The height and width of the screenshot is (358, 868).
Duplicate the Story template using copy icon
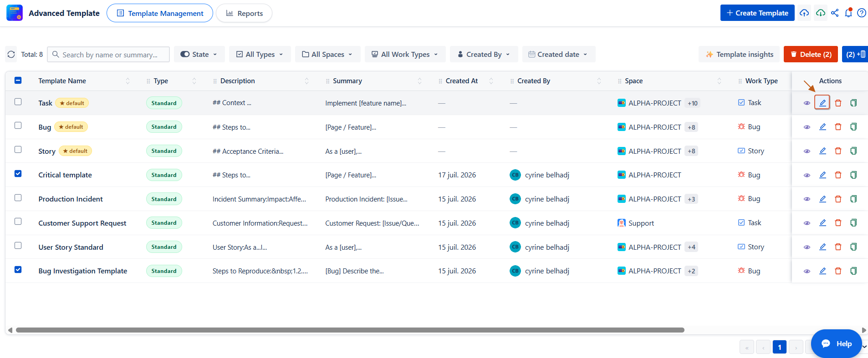click(853, 151)
